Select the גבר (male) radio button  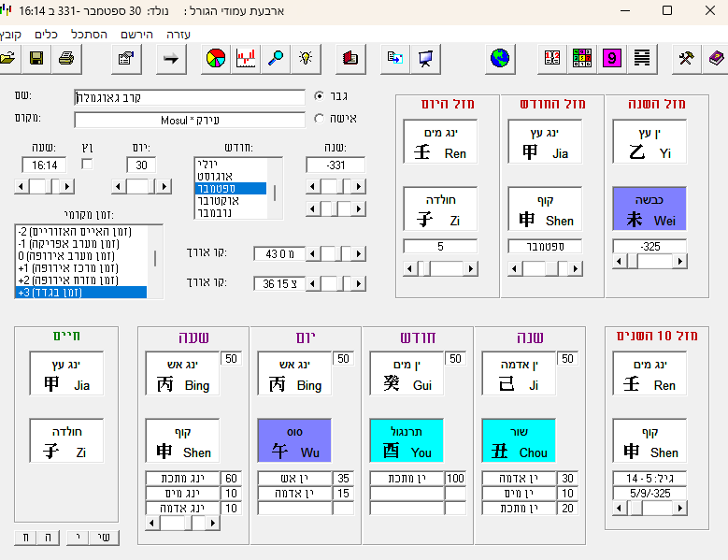pyautogui.click(x=321, y=96)
